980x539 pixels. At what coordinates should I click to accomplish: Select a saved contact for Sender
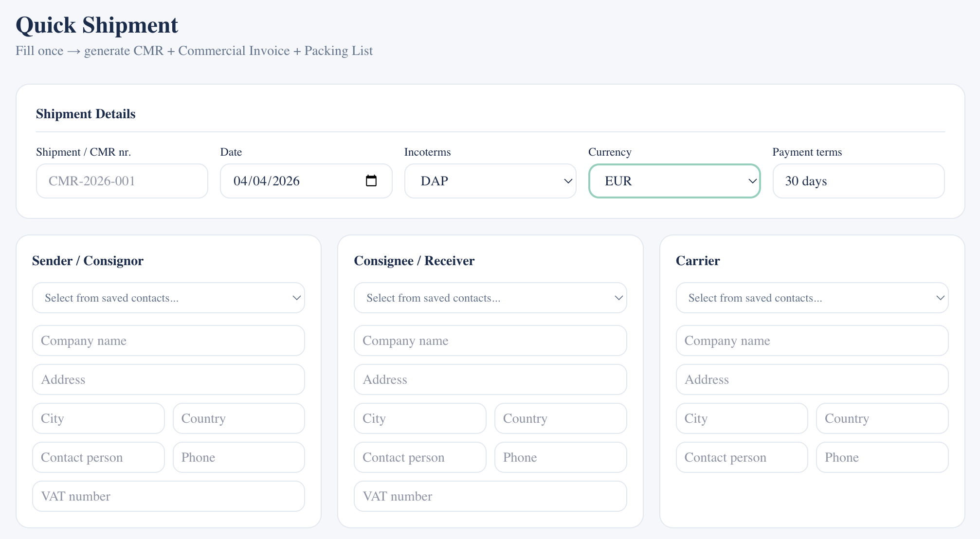(x=168, y=298)
